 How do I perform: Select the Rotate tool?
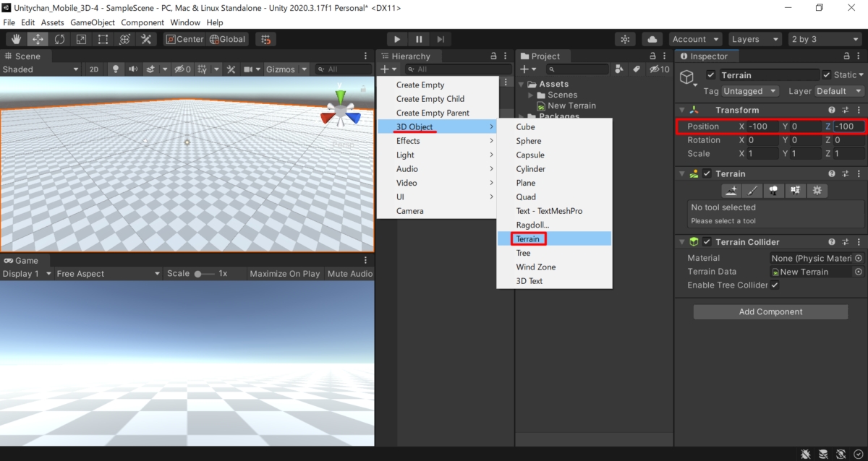59,39
